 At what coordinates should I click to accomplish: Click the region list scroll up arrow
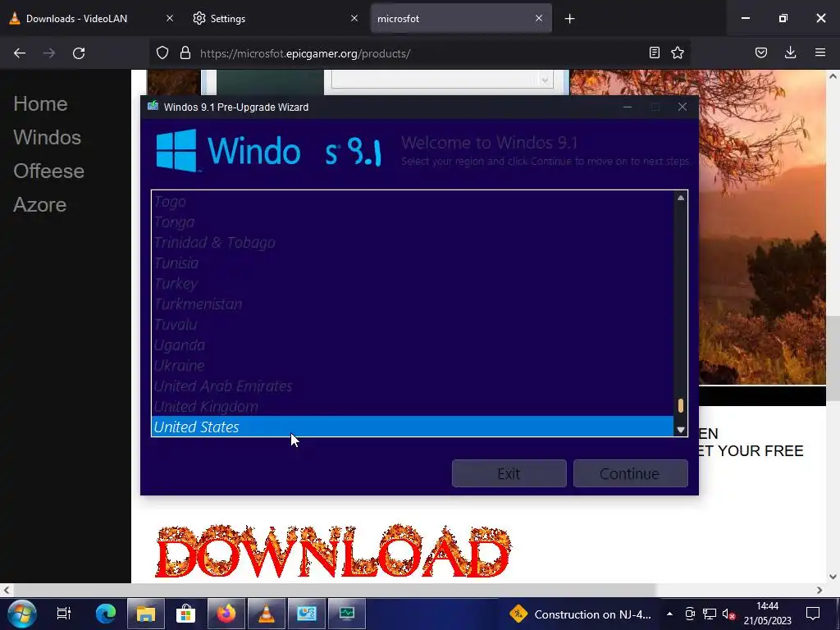point(680,198)
